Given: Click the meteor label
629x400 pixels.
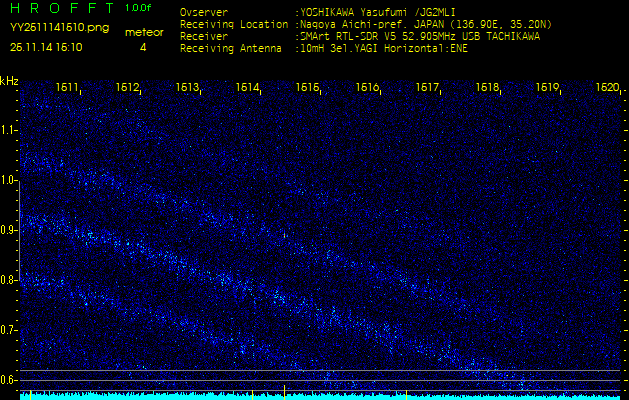Looking at the screenshot, I should 144,32.
